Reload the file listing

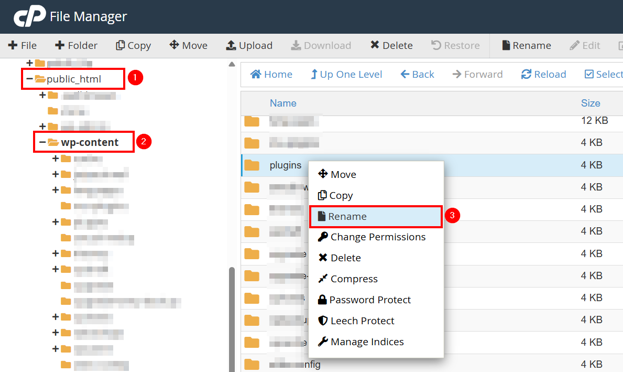(x=544, y=74)
